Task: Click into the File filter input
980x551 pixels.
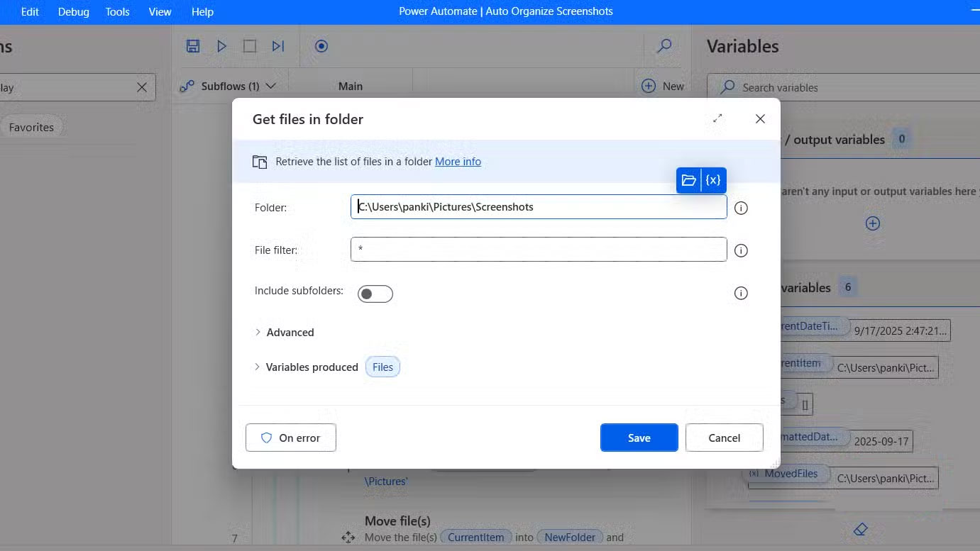Action: pyautogui.click(x=539, y=250)
